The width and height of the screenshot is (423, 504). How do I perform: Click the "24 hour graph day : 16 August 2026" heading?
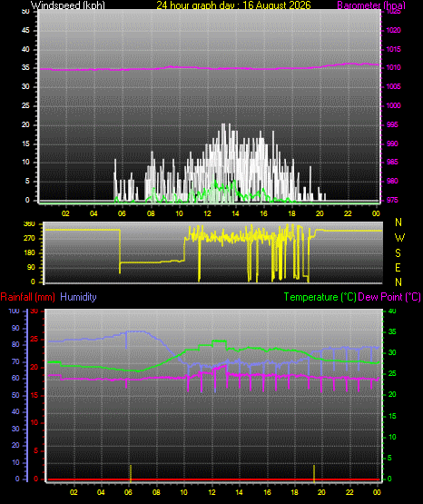coord(233,5)
